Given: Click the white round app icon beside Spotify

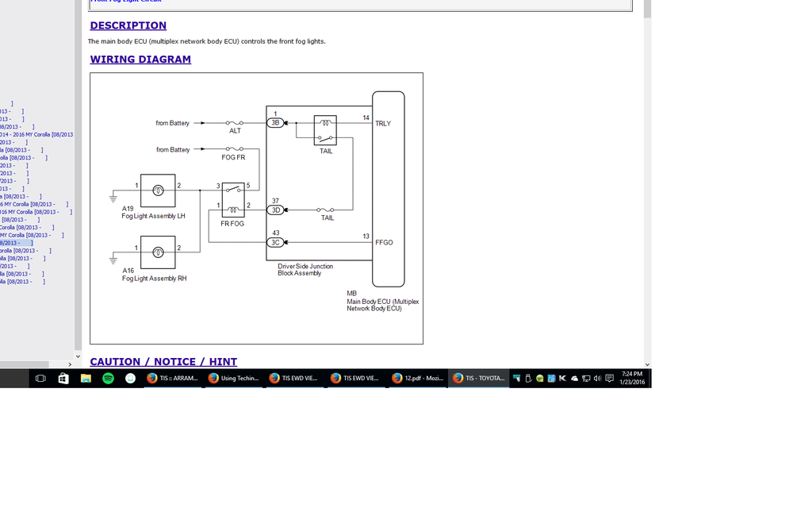Looking at the screenshot, I should click(x=131, y=379).
